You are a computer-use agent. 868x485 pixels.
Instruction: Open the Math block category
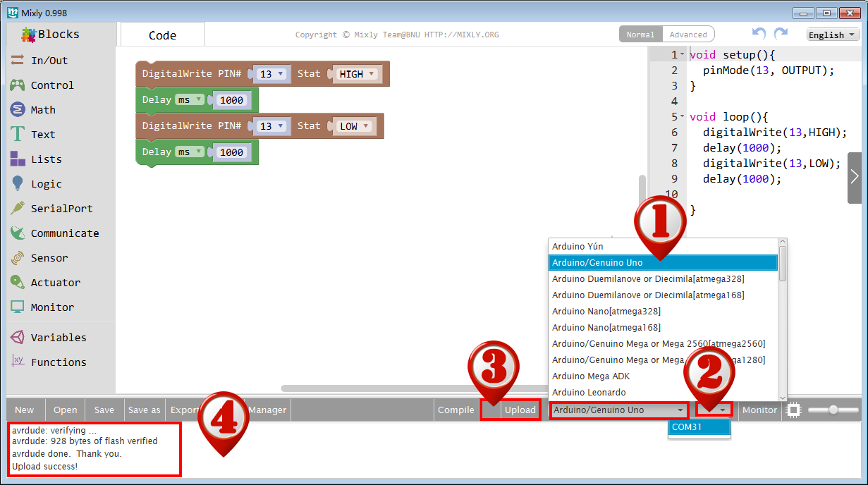click(x=43, y=110)
